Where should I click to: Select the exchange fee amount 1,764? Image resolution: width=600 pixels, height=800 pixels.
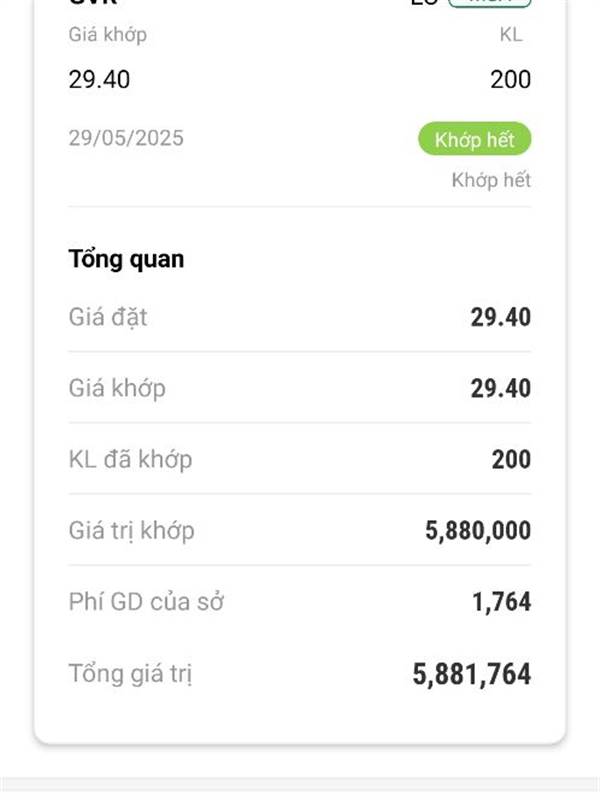(x=501, y=602)
